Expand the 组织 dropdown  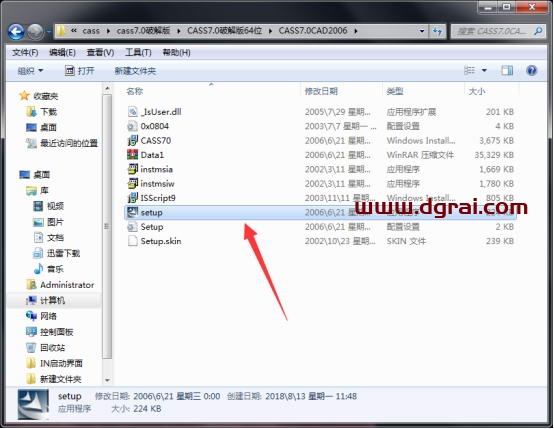point(30,71)
